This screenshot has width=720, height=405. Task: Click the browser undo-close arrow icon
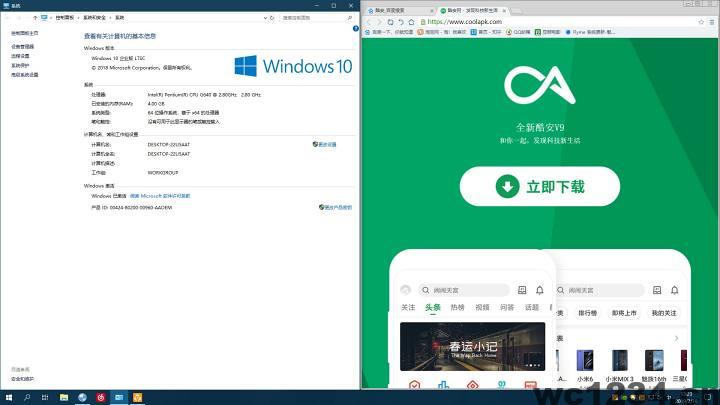(401, 22)
